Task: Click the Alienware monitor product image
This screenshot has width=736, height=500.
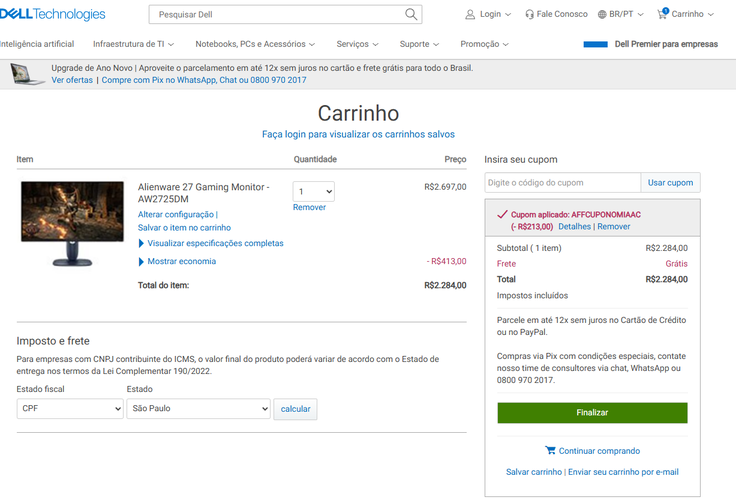Action: tap(72, 223)
